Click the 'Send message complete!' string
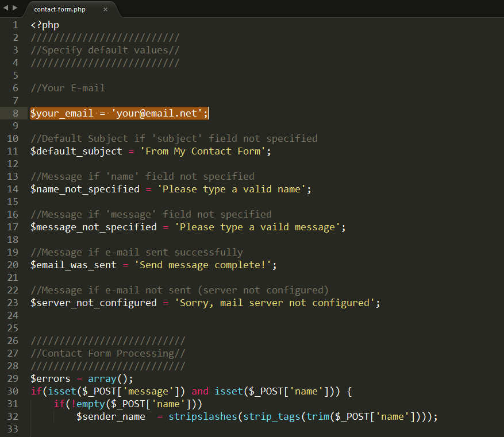This screenshot has width=504, height=437. coord(202,265)
